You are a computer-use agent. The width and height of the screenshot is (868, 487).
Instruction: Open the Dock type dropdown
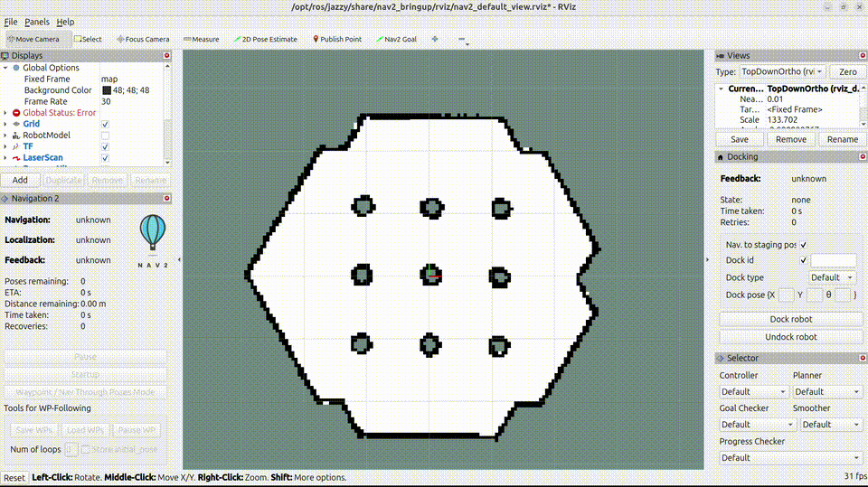coord(833,277)
